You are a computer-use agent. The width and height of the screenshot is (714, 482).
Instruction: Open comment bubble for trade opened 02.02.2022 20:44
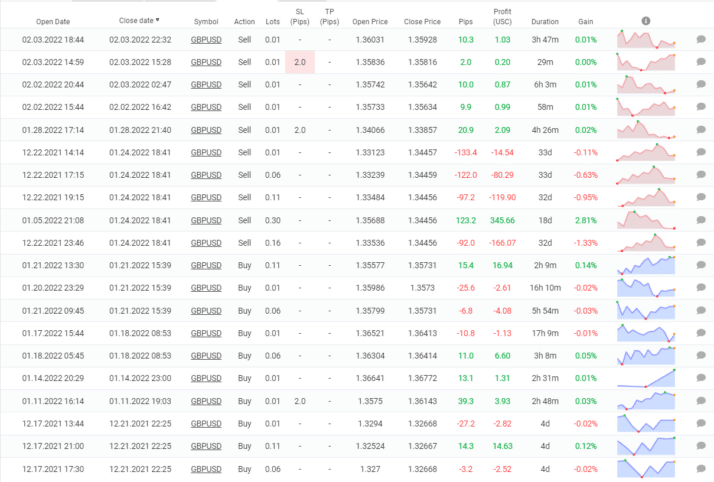[701, 84]
